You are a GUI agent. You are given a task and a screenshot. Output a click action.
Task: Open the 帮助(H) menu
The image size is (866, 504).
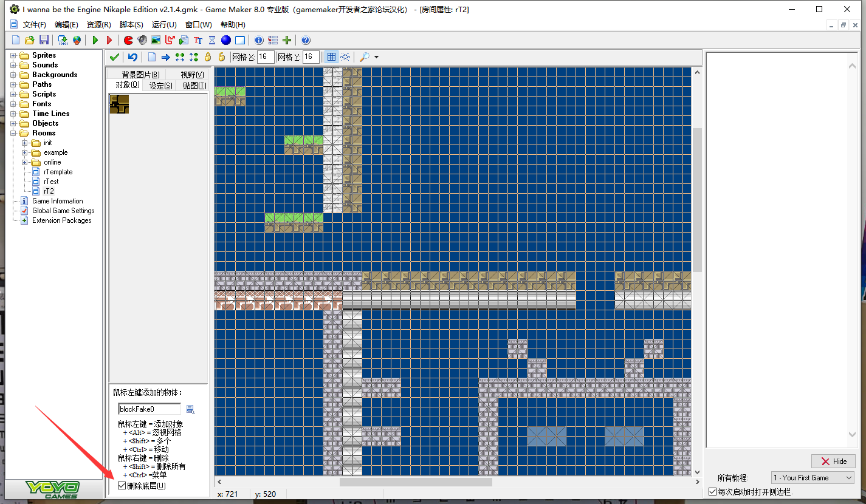click(x=233, y=25)
